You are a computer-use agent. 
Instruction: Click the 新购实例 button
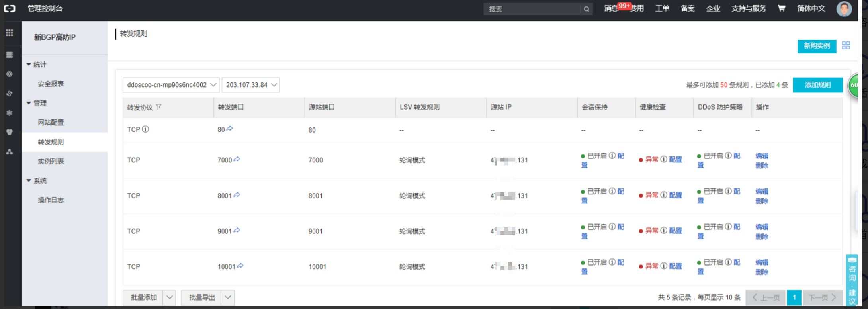(x=817, y=46)
